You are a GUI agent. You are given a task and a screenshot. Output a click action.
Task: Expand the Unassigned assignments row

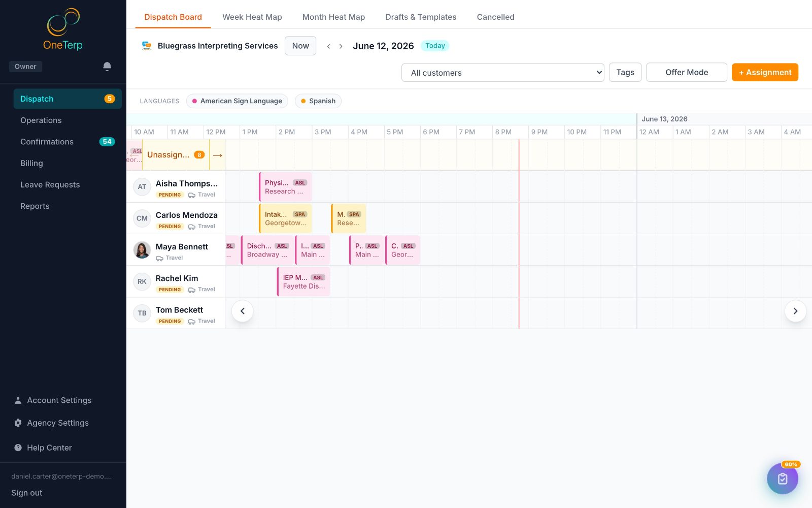176,155
